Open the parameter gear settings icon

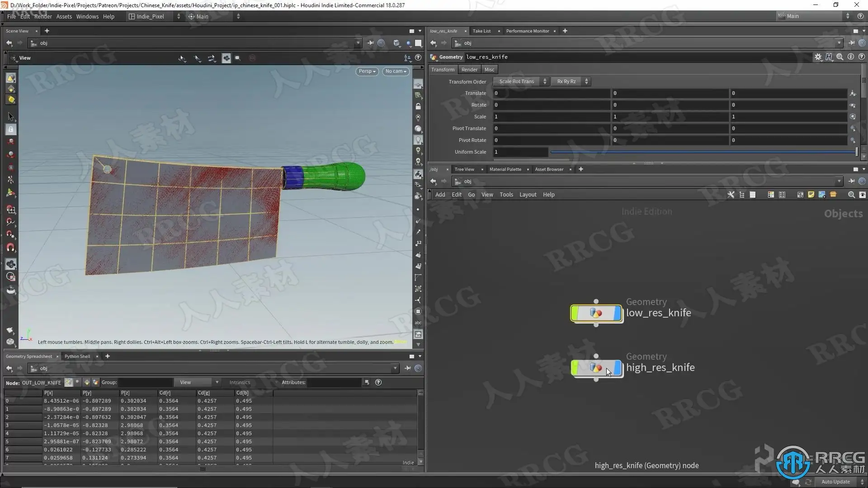pos(818,57)
